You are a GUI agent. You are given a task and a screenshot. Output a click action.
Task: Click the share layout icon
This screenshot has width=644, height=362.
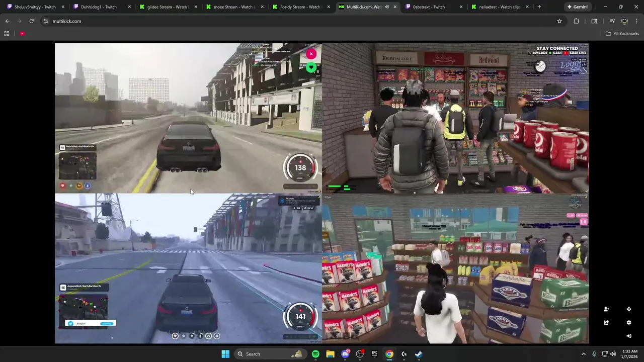pos(606,322)
